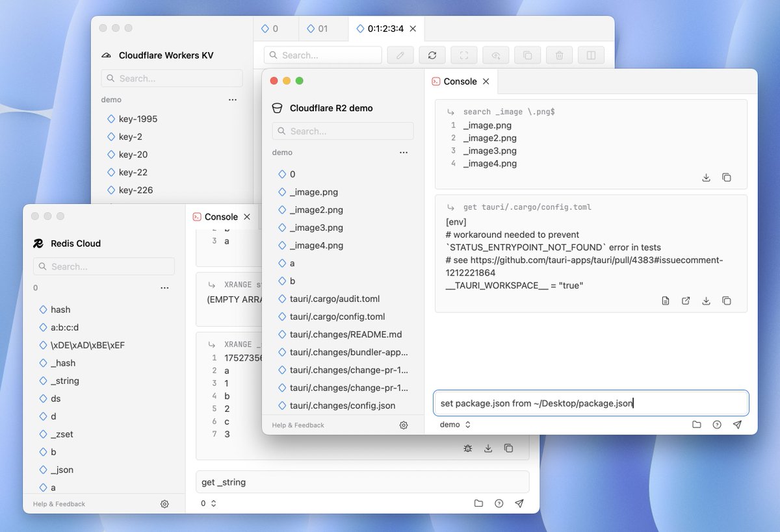Click the get _string command input in Redis console
The height and width of the screenshot is (532, 780).
[362, 482]
